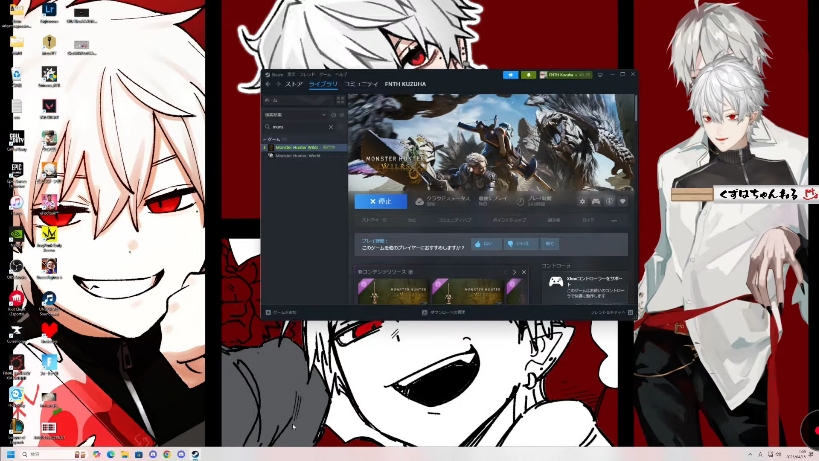Switch to コミュニティ tab
The image size is (819, 461).
[x=361, y=84]
